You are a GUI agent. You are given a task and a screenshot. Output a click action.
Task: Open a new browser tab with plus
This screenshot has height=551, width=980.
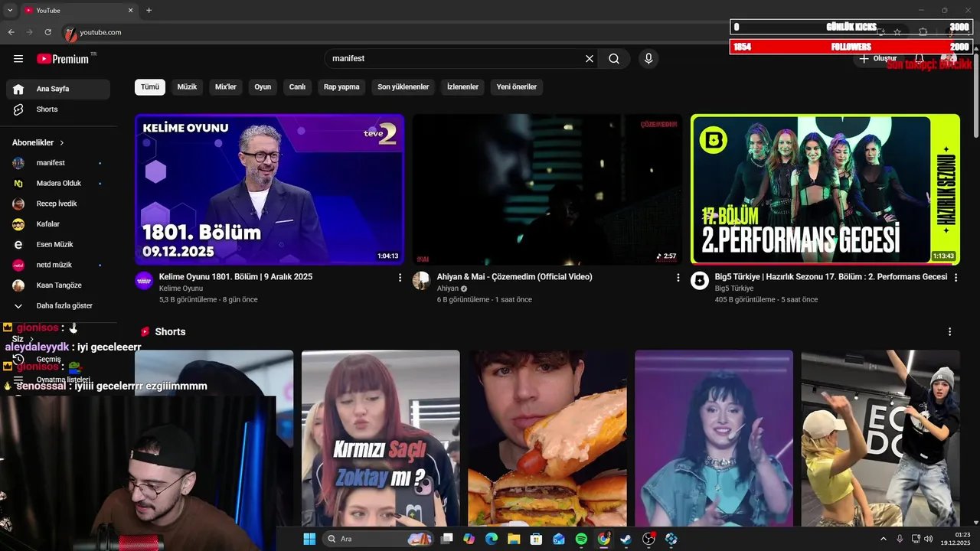tap(149, 10)
